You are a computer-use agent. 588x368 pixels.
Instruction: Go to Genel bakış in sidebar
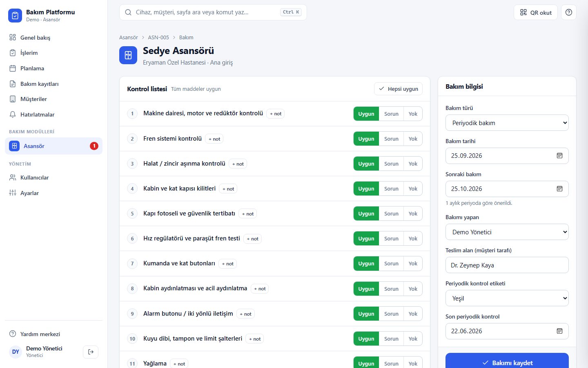pyautogui.click(x=53, y=38)
